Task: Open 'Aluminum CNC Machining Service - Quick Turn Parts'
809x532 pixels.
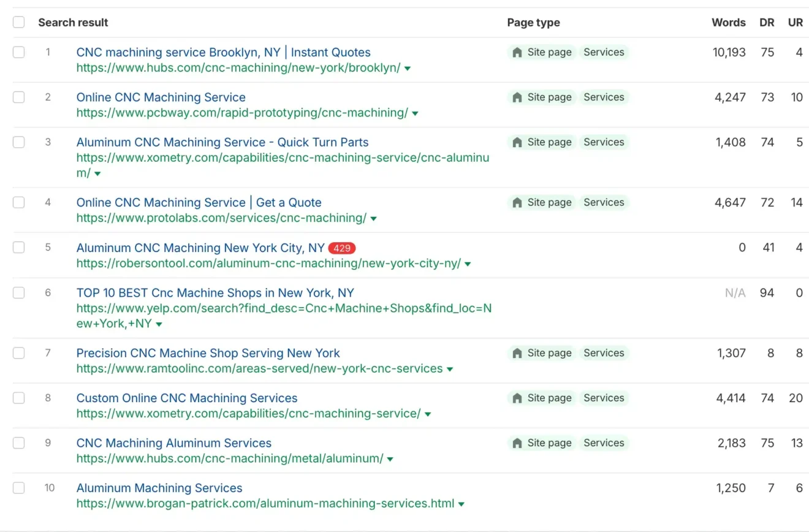Action: point(222,142)
